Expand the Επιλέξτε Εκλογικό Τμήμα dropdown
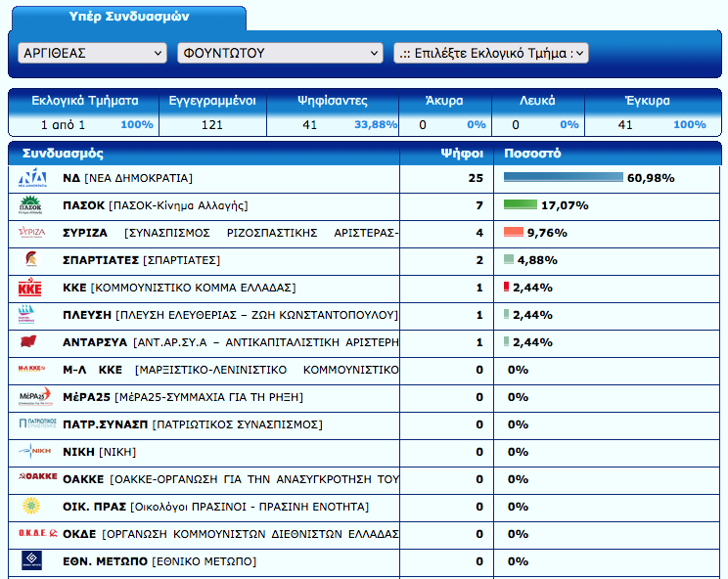Screen dimensions: 728x579 (x=491, y=53)
